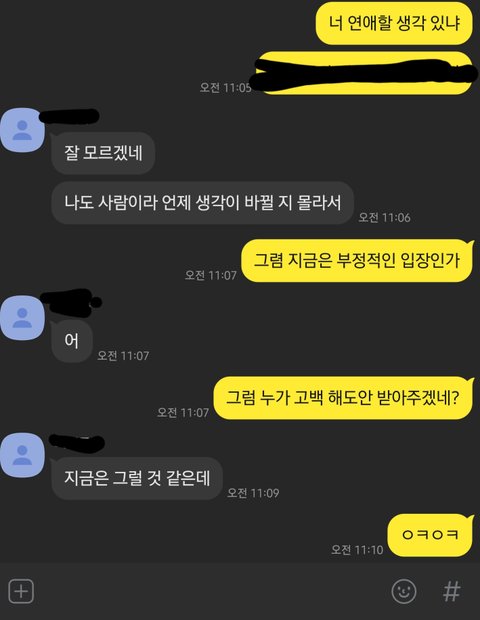Tap the '오전 11:10' timestamp
This screenshot has height=620, width=480.
click(x=357, y=550)
